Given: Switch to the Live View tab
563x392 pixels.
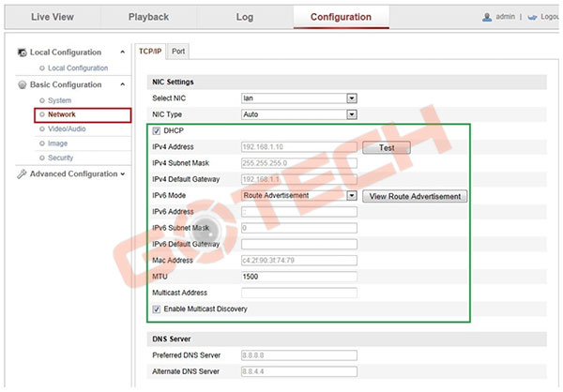Looking at the screenshot, I should (52, 17).
